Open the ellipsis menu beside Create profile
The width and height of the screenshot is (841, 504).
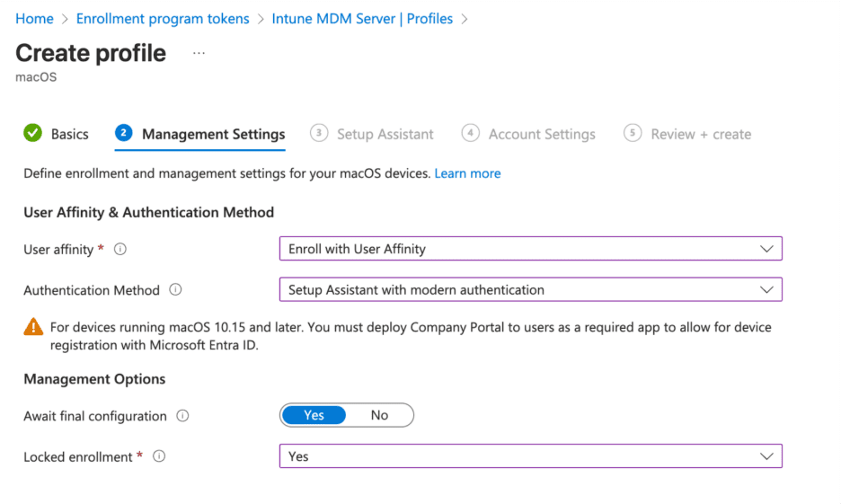coord(199,53)
